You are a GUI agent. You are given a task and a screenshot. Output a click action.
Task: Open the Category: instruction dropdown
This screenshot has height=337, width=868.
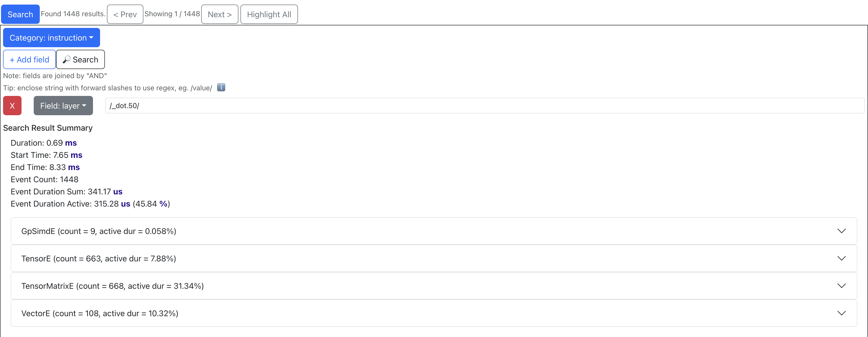[51, 38]
